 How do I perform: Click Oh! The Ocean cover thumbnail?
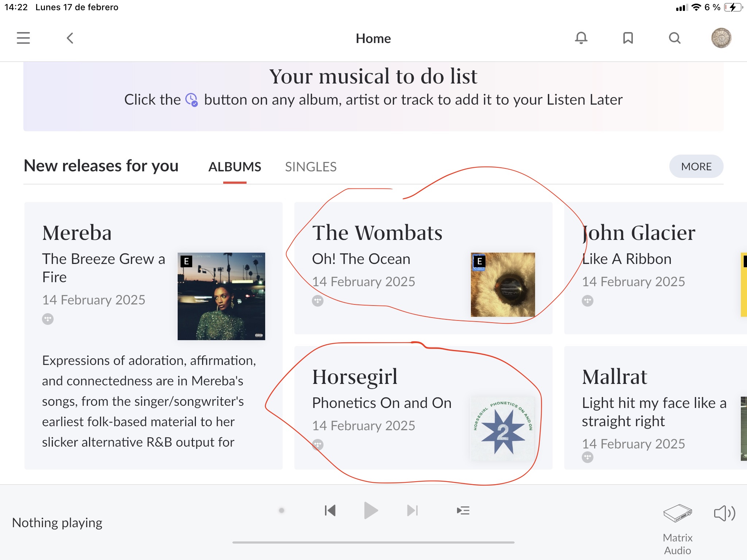(x=503, y=285)
